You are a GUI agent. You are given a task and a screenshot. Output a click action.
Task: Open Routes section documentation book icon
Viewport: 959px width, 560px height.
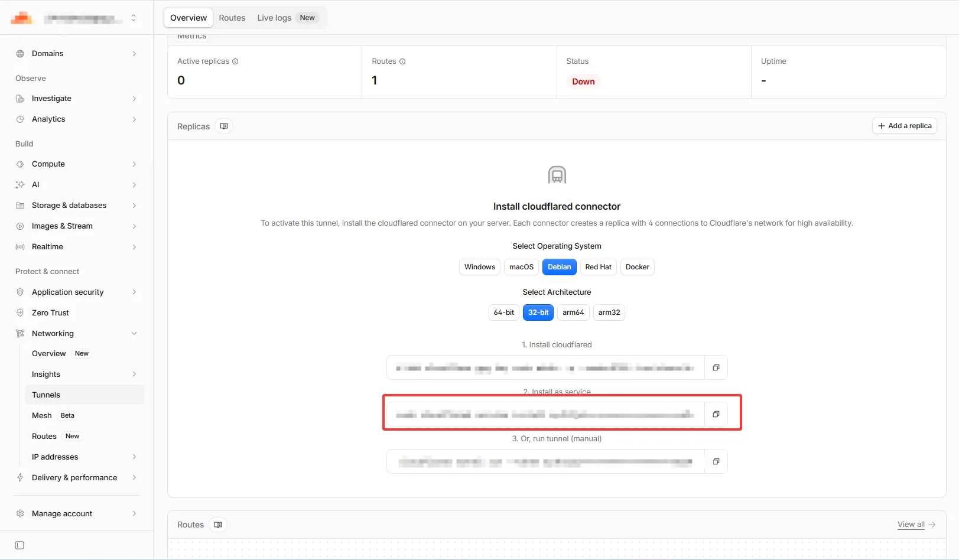pyautogui.click(x=218, y=525)
